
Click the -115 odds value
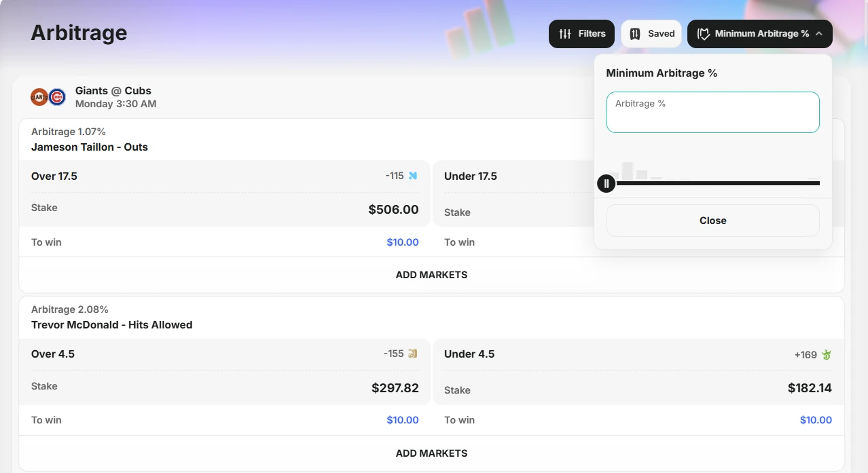pos(395,176)
